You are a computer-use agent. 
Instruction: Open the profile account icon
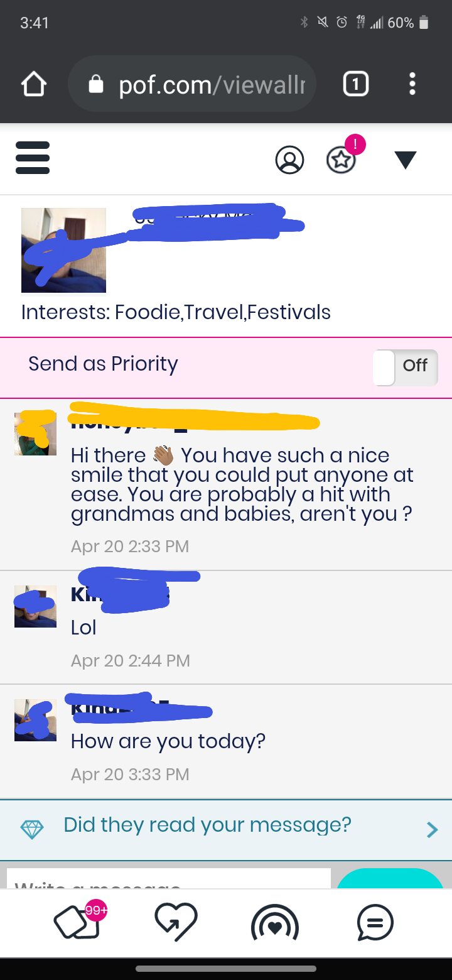pos(289,160)
